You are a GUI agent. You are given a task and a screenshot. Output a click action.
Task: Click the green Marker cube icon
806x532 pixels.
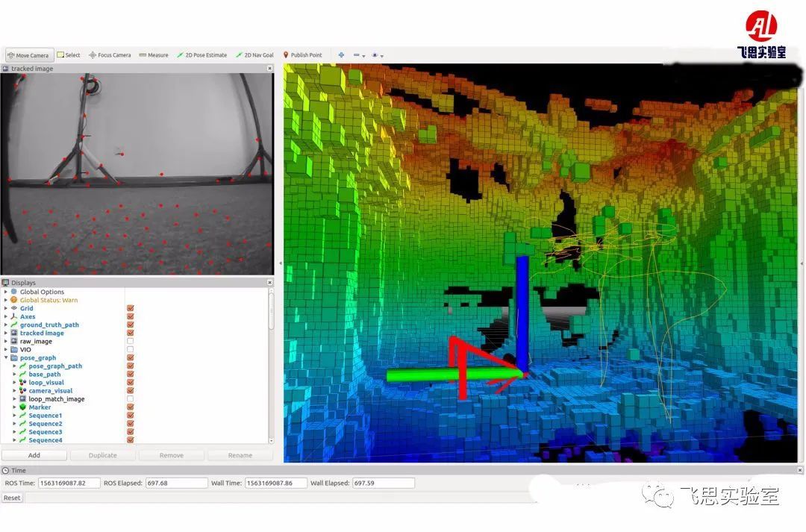[22, 407]
